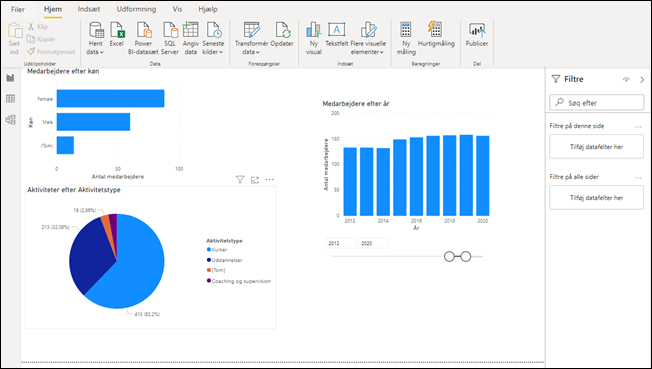Screen dimensions: 652x369
Task: Open the Transformér data dropdown
Action: 251,39
